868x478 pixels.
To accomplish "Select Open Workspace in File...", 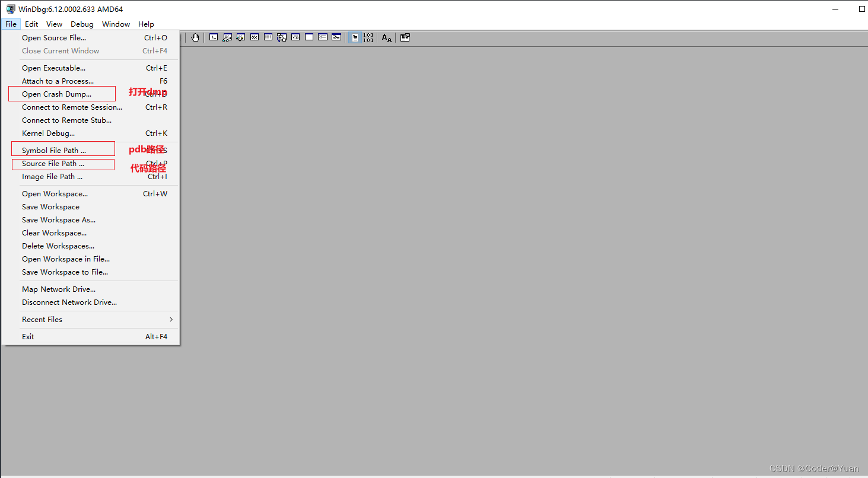I will tap(90, 259).
